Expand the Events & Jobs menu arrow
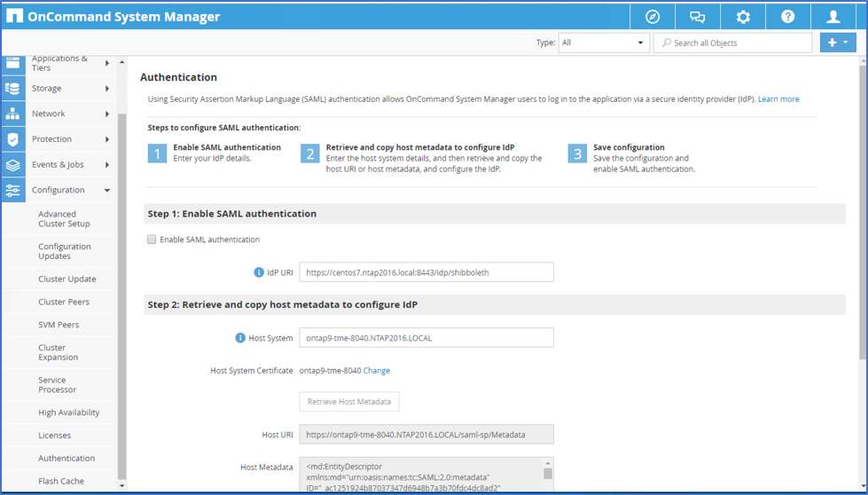Image resolution: width=868 pixels, height=495 pixels. (x=107, y=165)
